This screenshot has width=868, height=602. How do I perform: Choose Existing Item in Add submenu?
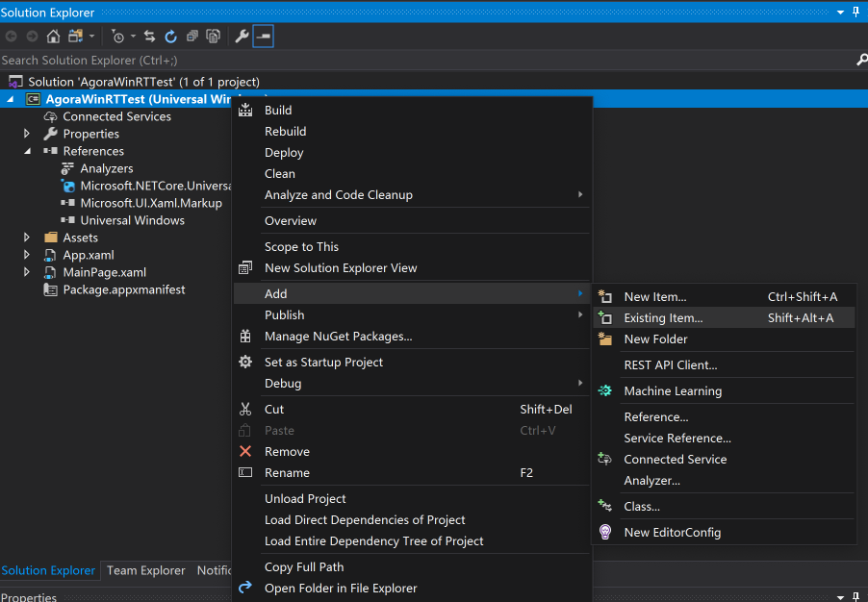pos(725,318)
